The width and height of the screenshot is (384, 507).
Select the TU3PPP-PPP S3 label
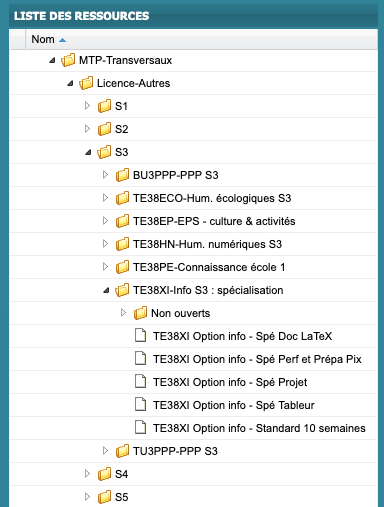coord(175,451)
